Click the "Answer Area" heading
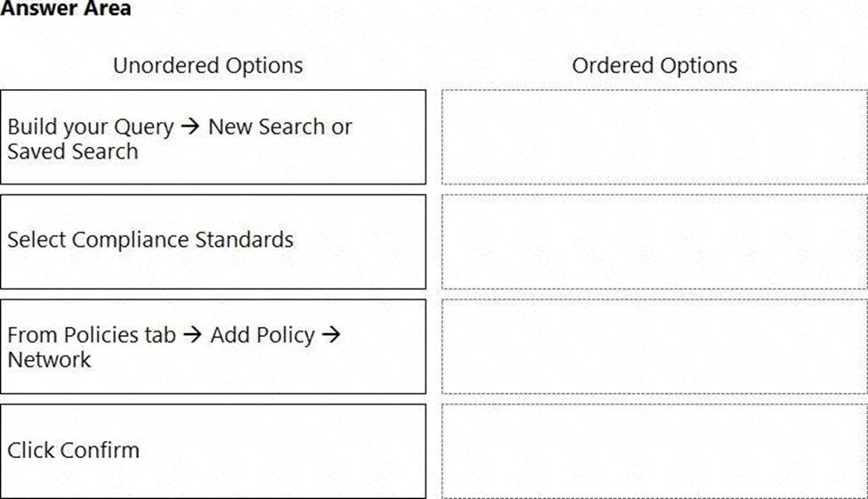The width and height of the screenshot is (868, 499). pyautogui.click(x=66, y=9)
